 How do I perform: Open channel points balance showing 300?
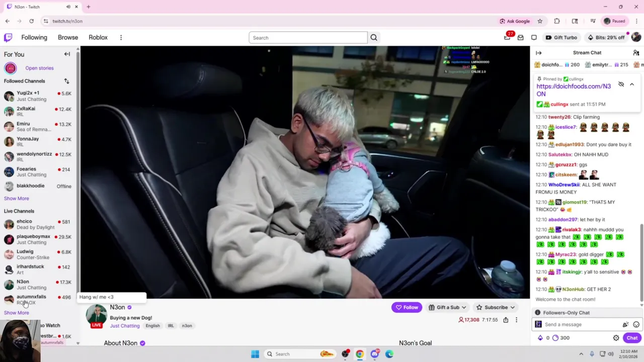[561, 338]
